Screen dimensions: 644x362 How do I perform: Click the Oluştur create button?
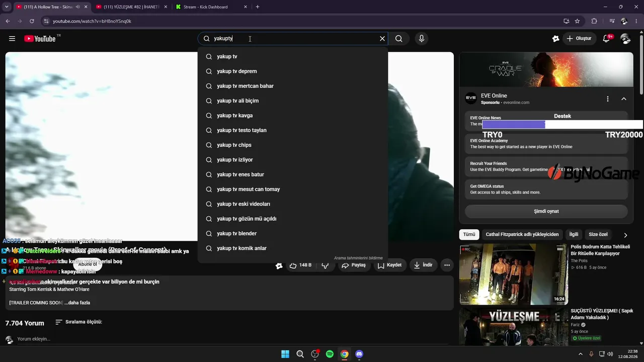click(579, 39)
